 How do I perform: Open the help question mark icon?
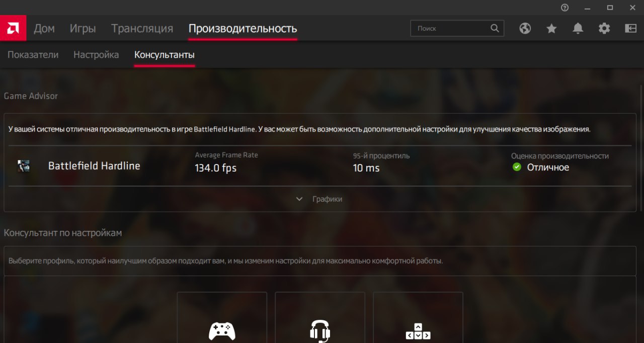pos(565,8)
